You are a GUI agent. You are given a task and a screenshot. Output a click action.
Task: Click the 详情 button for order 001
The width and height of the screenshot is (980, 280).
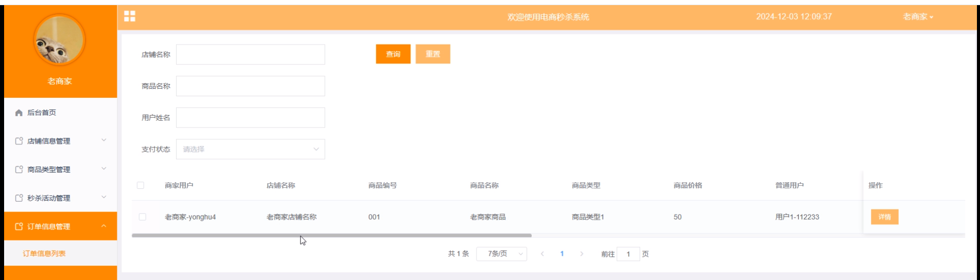click(x=884, y=217)
